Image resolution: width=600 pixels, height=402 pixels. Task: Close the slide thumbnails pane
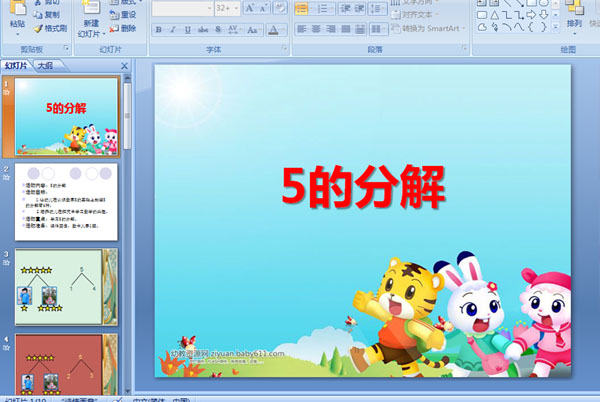(x=124, y=66)
